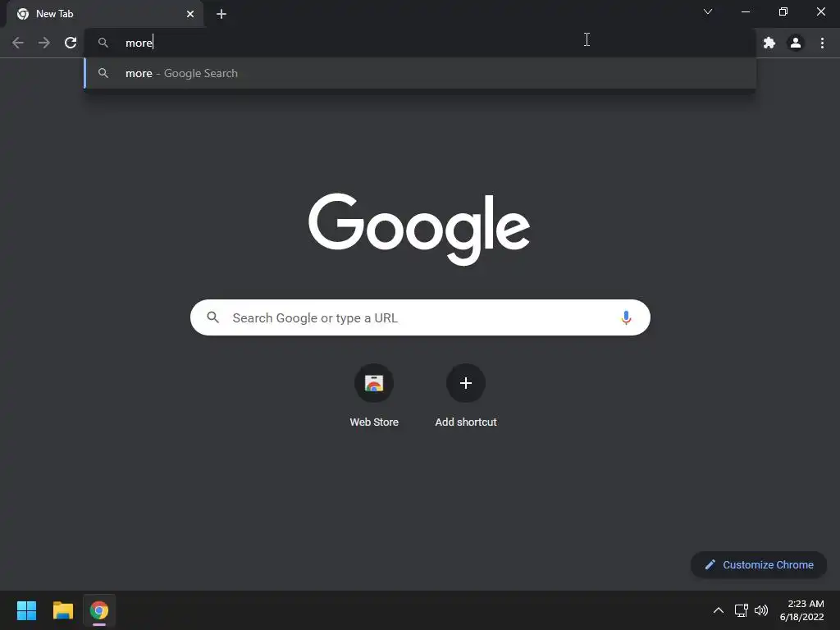Click the Customize Chrome button

759,564
